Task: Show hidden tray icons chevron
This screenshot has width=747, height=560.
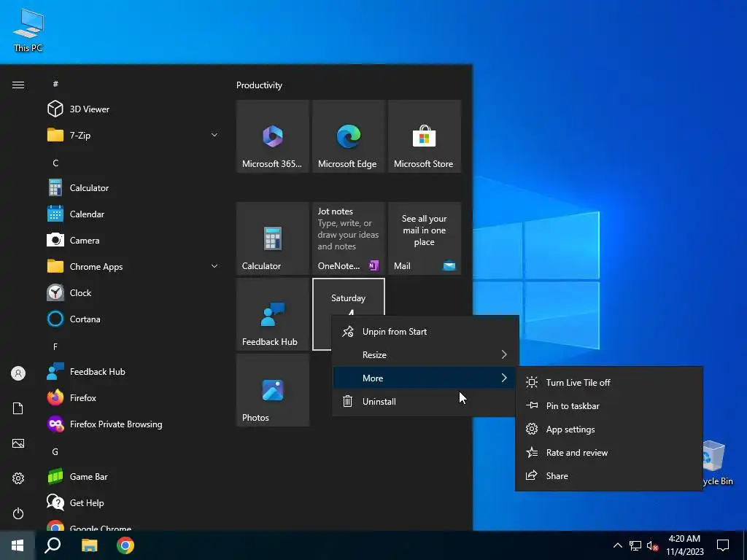Action: [x=617, y=545]
